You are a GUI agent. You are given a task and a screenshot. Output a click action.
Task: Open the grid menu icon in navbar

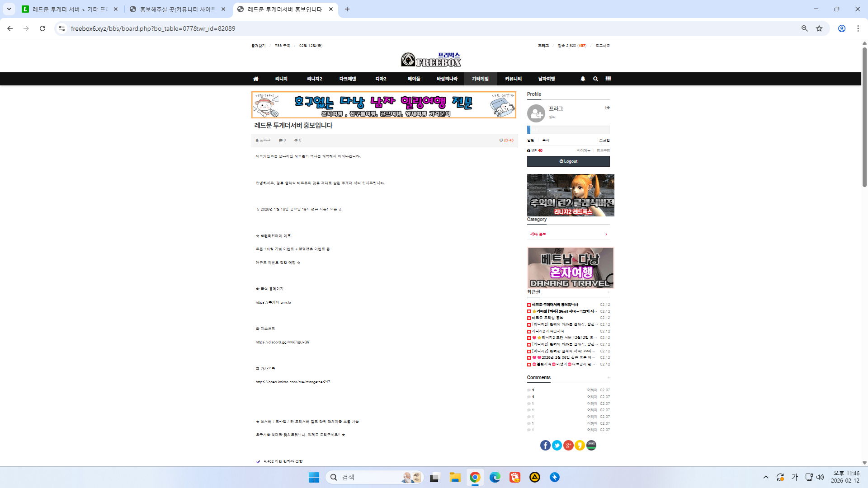coord(608,79)
